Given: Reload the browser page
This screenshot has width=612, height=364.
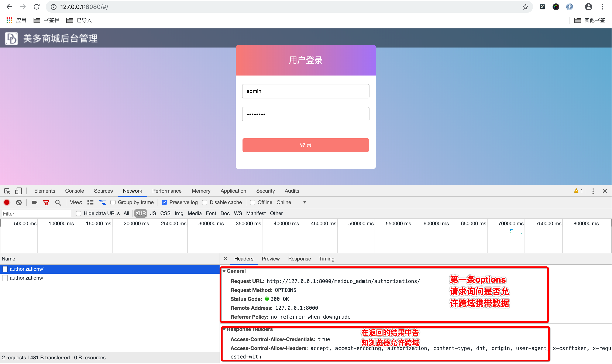Looking at the screenshot, I should [x=37, y=7].
